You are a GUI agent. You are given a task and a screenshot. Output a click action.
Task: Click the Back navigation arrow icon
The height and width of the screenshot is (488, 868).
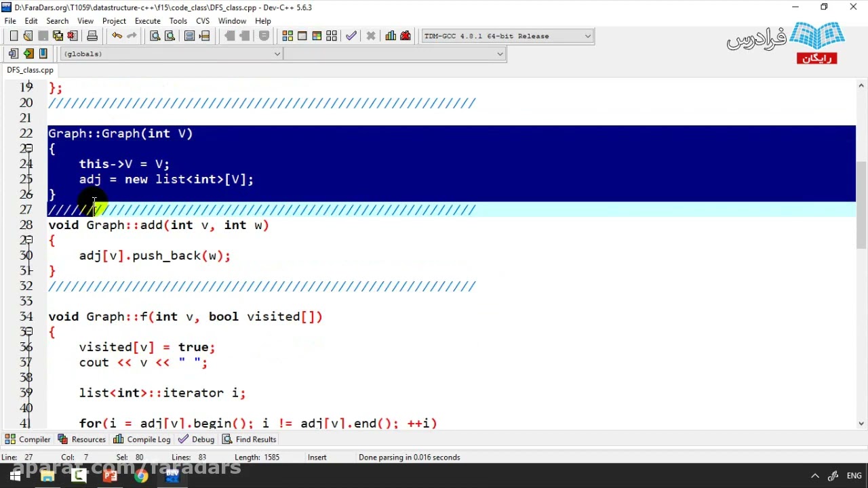coord(229,36)
